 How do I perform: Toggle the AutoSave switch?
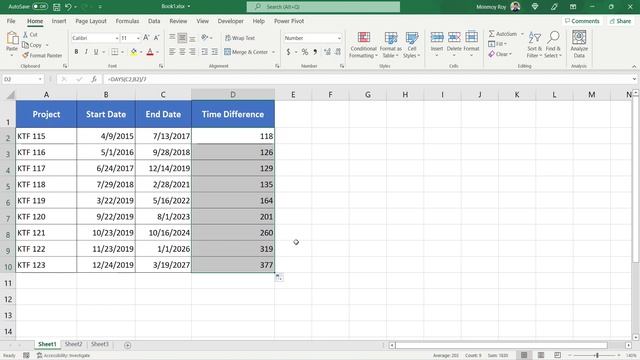pos(40,7)
